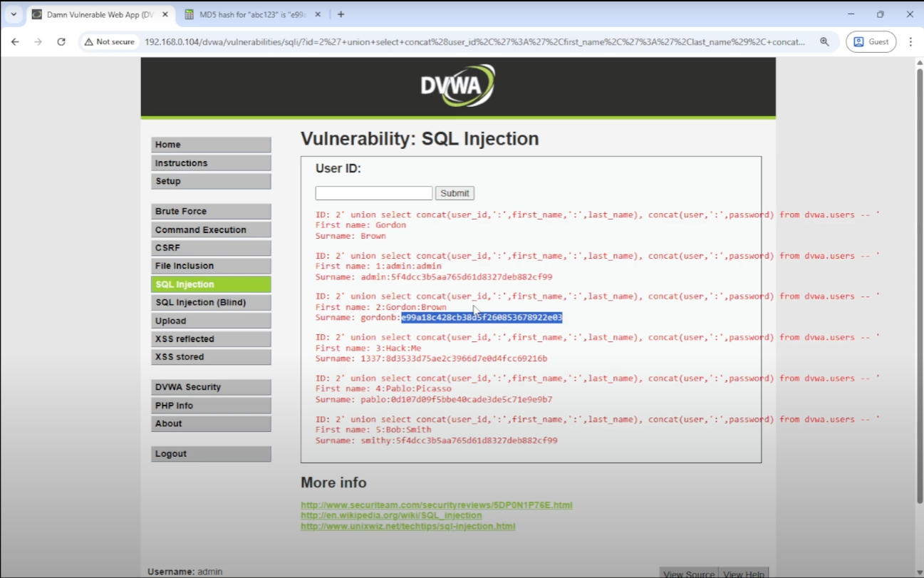This screenshot has height=578, width=924.
Task: Open the DVWA Security menu item
Action: point(211,387)
